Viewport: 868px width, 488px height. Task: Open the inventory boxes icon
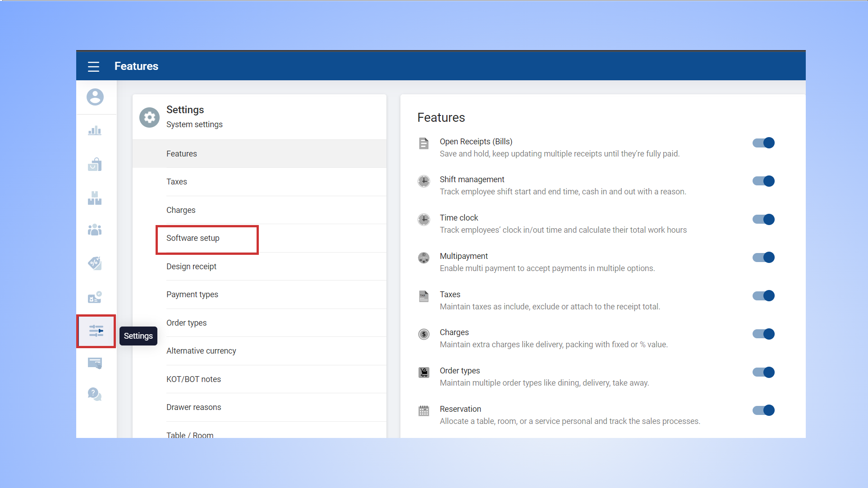click(95, 198)
